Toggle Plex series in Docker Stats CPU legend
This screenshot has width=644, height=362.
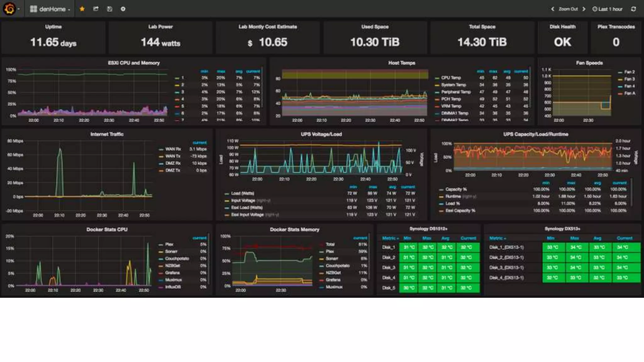click(x=169, y=244)
